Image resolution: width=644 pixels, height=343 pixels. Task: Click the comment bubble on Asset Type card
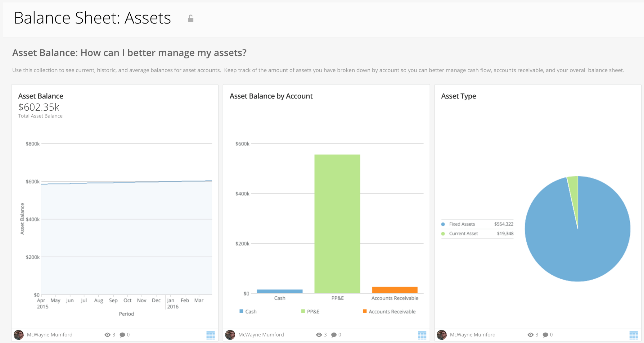(x=546, y=335)
